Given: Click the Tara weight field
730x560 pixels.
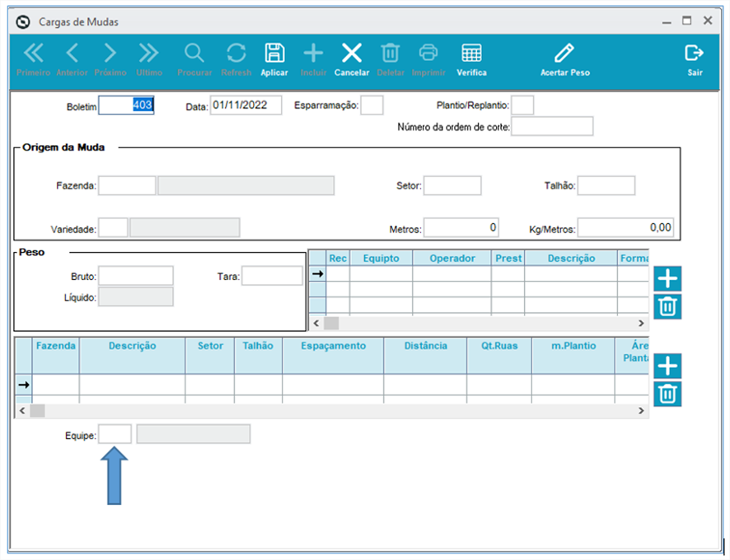Looking at the screenshot, I should tap(272, 276).
